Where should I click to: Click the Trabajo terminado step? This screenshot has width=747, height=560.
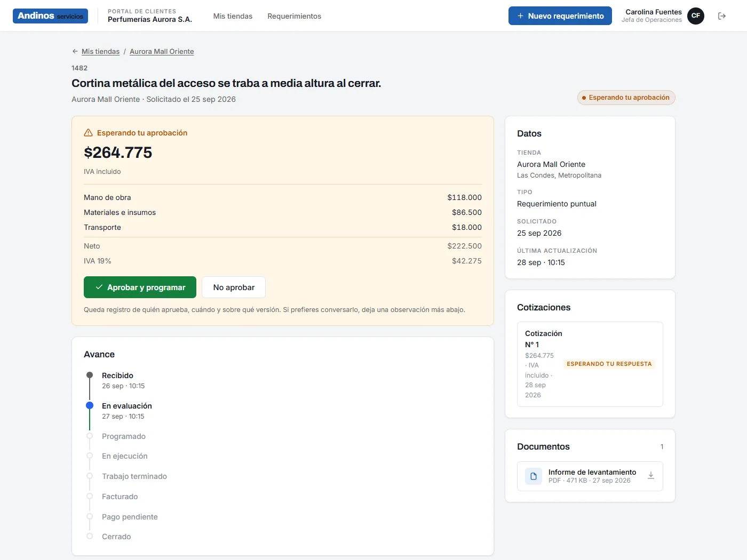[x=134, y=476]
